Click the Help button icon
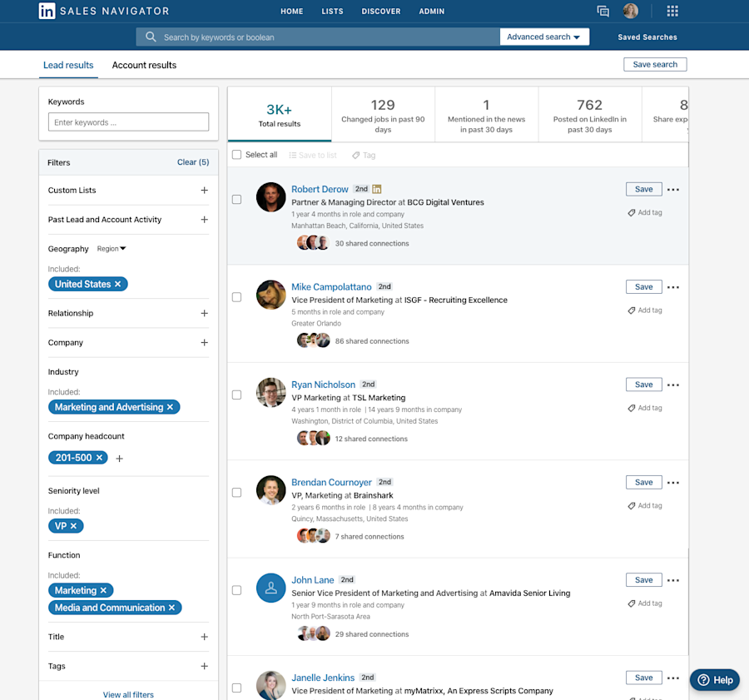 click(703, 679)
